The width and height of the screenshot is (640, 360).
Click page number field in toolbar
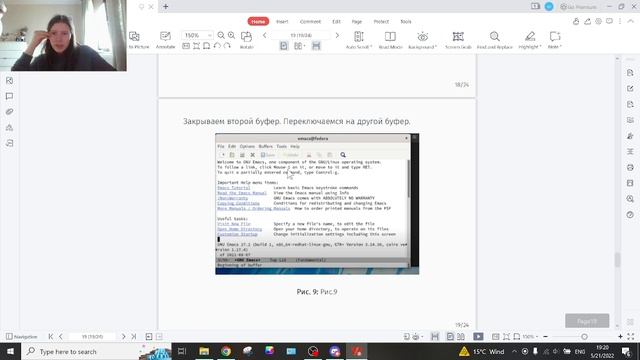pos(301,36)
